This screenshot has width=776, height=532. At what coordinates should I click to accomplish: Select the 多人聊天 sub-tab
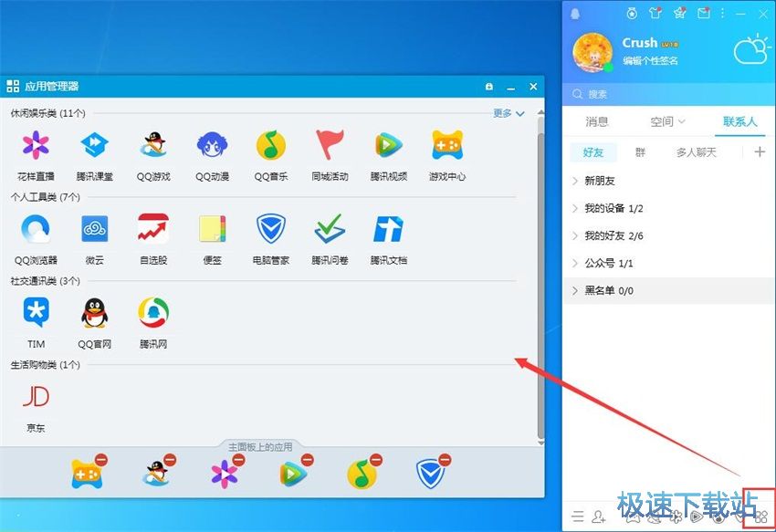point(697,152)
